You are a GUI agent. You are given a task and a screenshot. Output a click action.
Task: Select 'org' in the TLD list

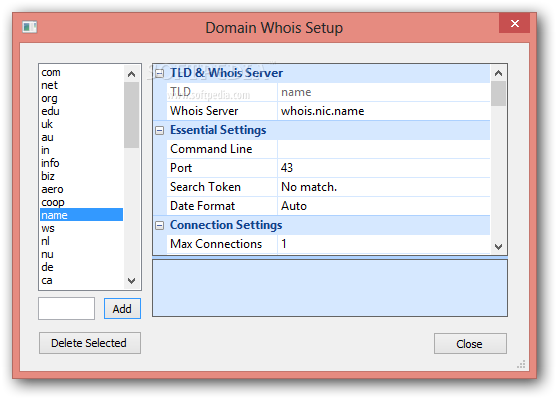click(x=81, y=98)
